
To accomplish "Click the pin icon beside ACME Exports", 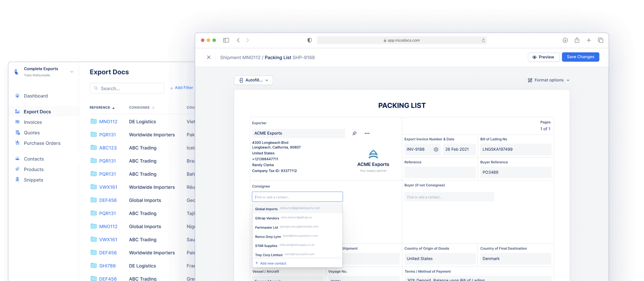I will point(354,133).
